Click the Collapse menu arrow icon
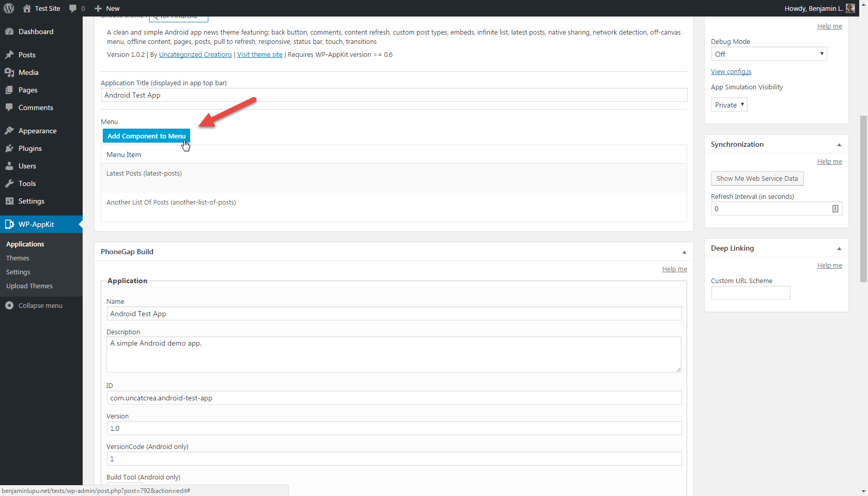Screen dimensions: 868x496 pos(9,305)
